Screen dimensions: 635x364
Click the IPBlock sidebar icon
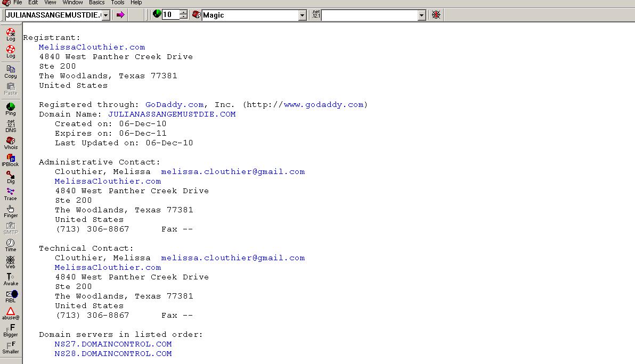(11, 160)
